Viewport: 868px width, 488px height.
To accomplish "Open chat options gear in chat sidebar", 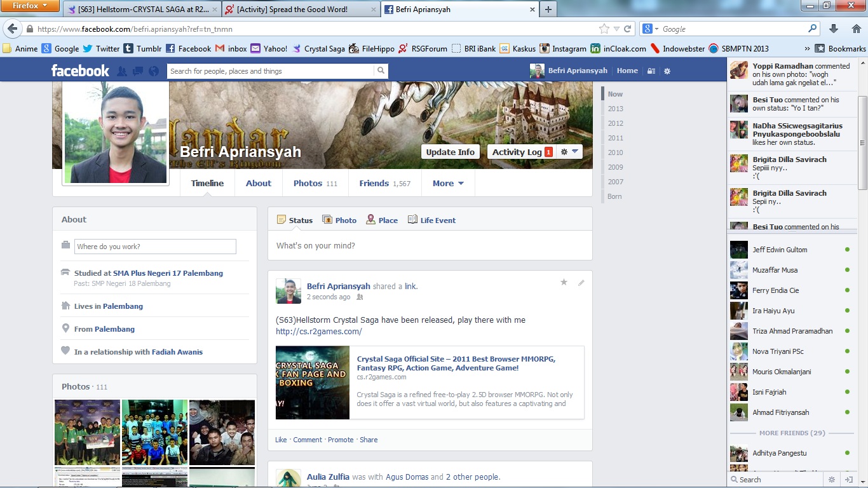I will [x=831, y=480].
